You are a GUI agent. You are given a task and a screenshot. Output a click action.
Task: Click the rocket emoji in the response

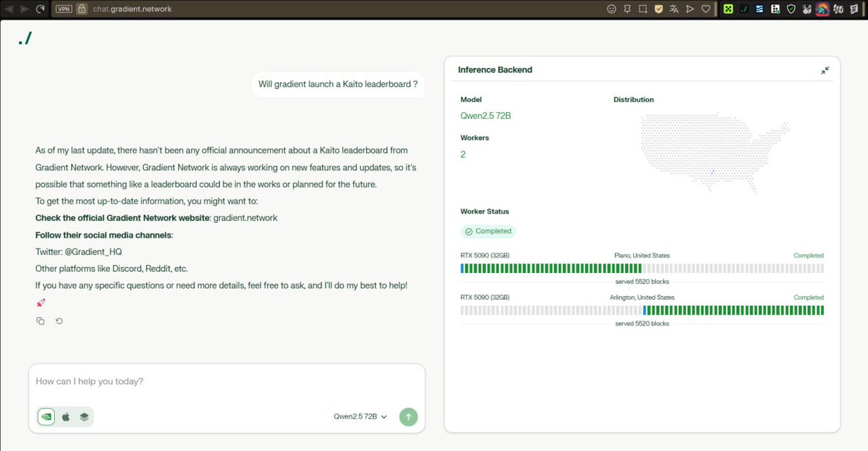pos(41,303)
